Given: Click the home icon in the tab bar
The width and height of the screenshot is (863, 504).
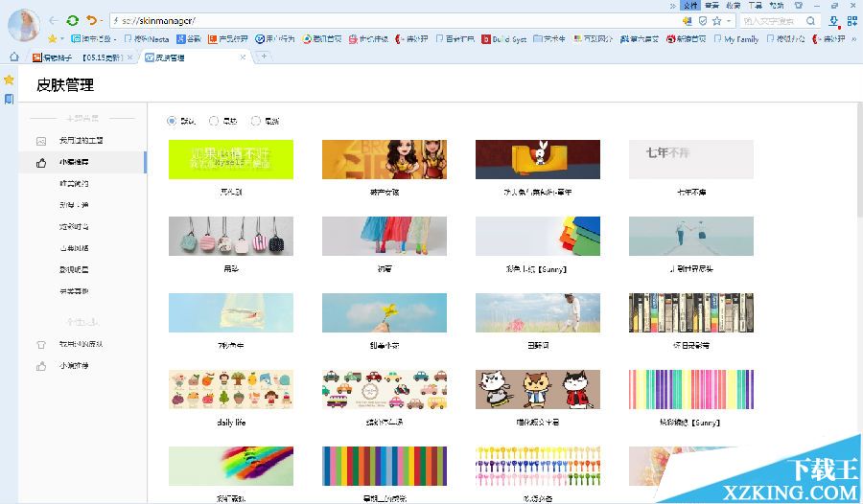Looking at the screenshot, I should click(x=13, y=57).
